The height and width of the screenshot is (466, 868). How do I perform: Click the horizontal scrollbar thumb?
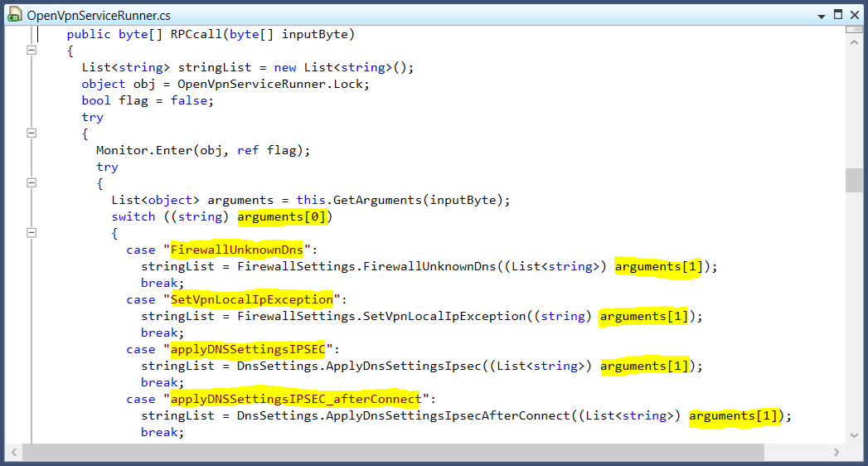click(393, 452)
